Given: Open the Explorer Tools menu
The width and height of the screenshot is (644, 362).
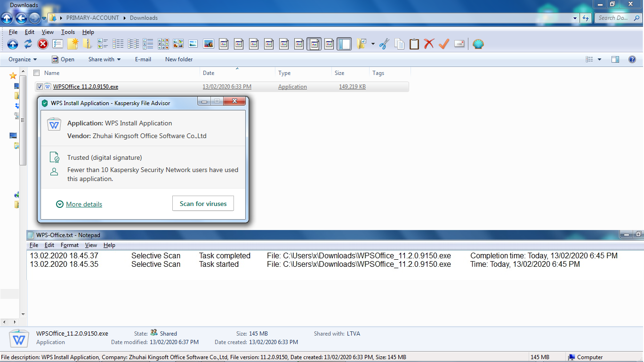Looking at the screenshot, I should click(68, 32).
